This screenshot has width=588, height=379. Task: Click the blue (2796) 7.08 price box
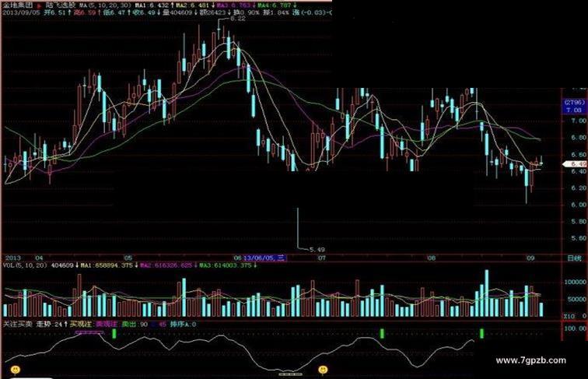click(x=575, y=106)
